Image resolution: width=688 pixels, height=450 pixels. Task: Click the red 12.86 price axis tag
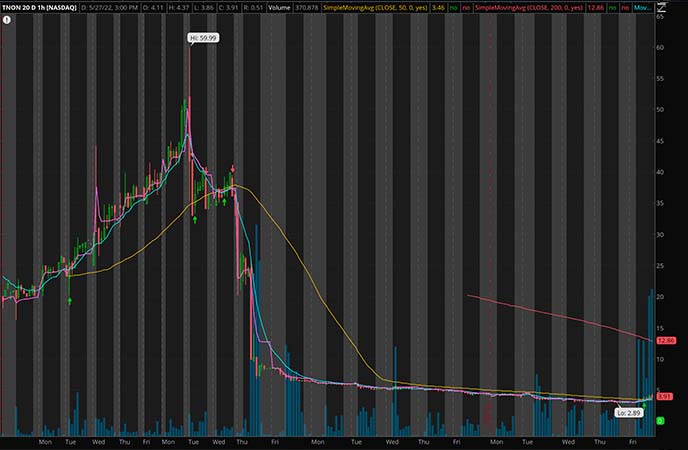(x=667, y=341)
